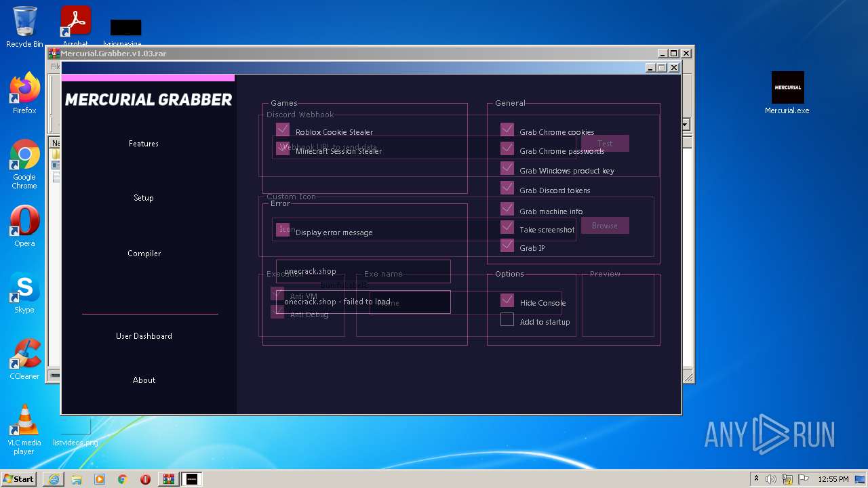Toggle Grab machine info checkbox

pos(507,209)
